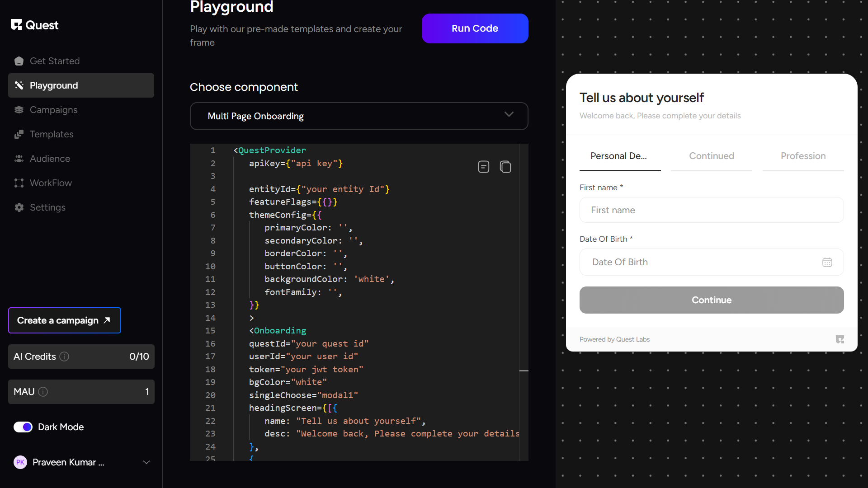Screen dimensions: 868x488
Task: Click the First name input field
Action: (x=711, y=210)
